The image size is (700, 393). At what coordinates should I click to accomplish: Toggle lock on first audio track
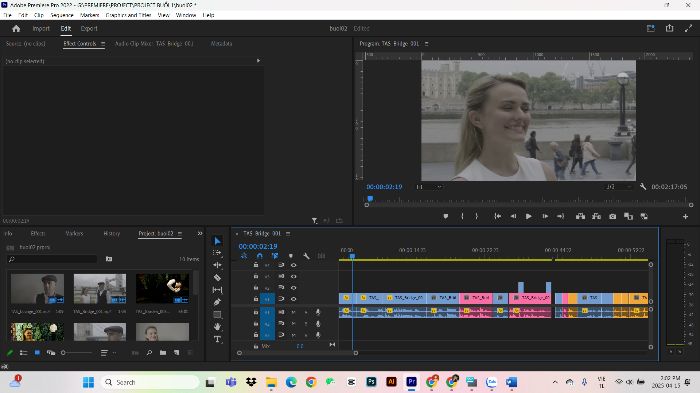pos(256,312)
